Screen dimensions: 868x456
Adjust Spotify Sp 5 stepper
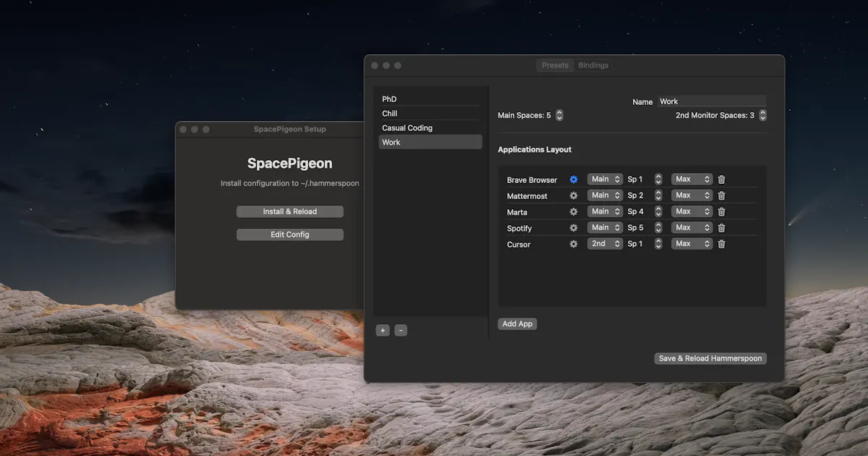(x=658, y=227)
